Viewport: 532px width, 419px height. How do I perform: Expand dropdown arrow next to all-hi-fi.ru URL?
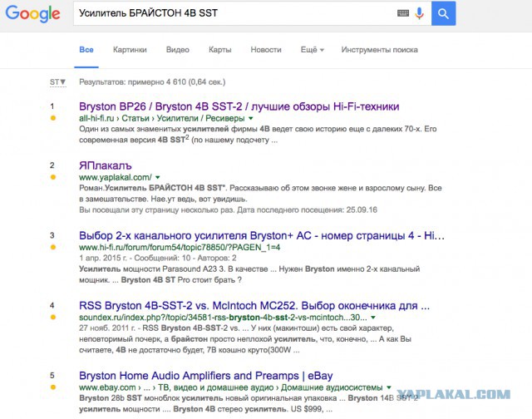[x=251, y=118]
